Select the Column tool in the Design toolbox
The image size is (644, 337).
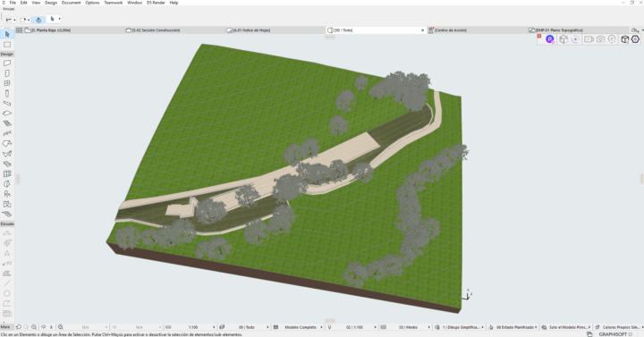point(7,94)
